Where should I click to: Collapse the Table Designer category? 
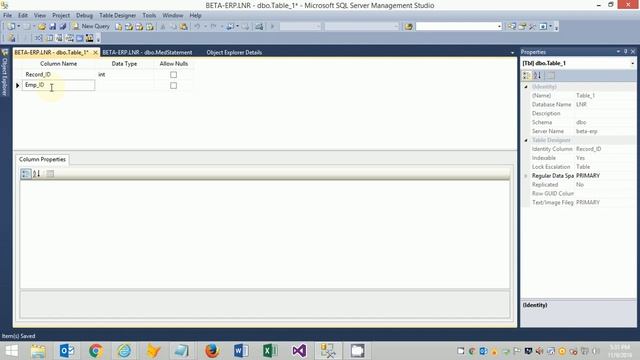pyautogui.click(x=526, y=140)
